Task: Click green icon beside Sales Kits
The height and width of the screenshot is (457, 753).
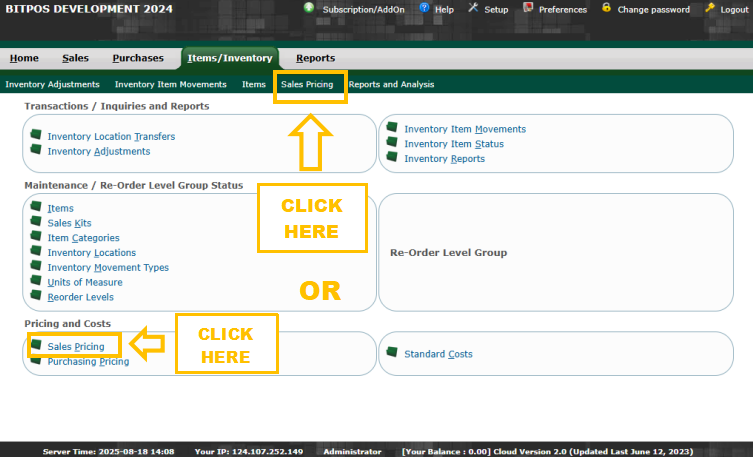Action: click(x=36, y=221)
